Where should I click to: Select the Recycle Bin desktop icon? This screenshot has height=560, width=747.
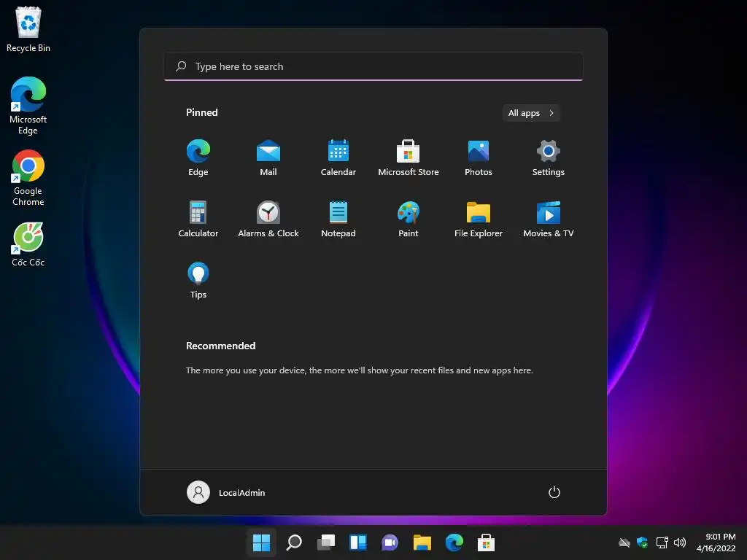28,29
